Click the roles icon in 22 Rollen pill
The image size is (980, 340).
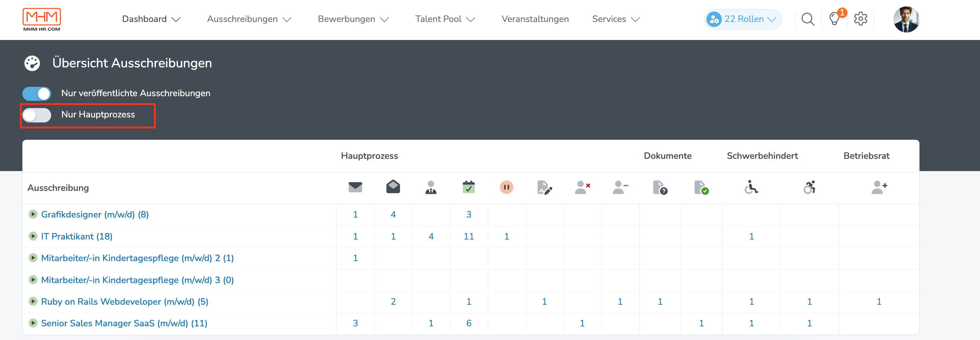714,19
